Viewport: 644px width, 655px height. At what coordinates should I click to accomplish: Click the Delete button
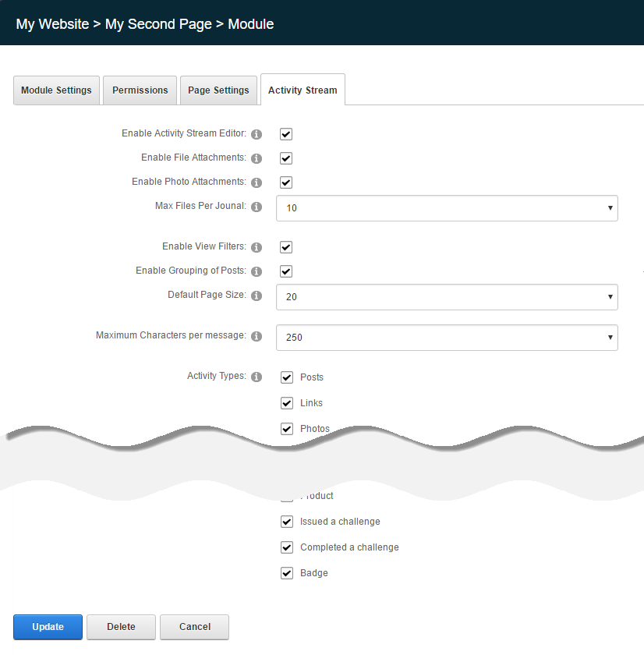(x=121, y=627)
